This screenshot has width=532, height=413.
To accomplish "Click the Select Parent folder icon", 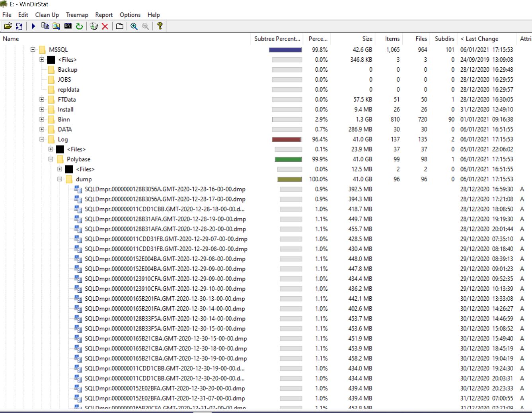I will pos(119,26).
